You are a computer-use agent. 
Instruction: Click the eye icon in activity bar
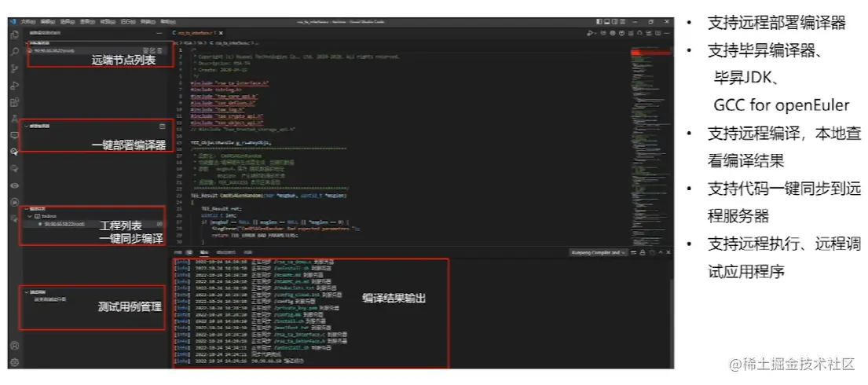tap(15, 185)
